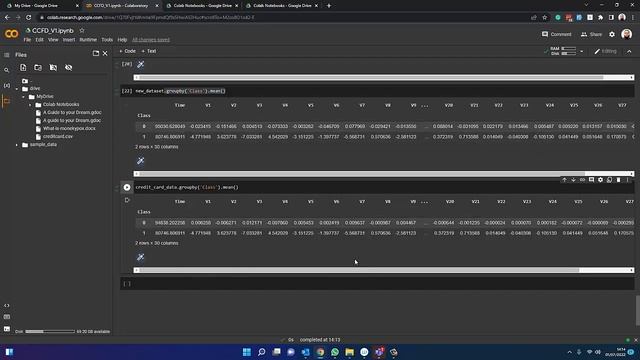Toggle hidden files visibility
This screenshot has width=640, height=360.
[x=69, y=68]
